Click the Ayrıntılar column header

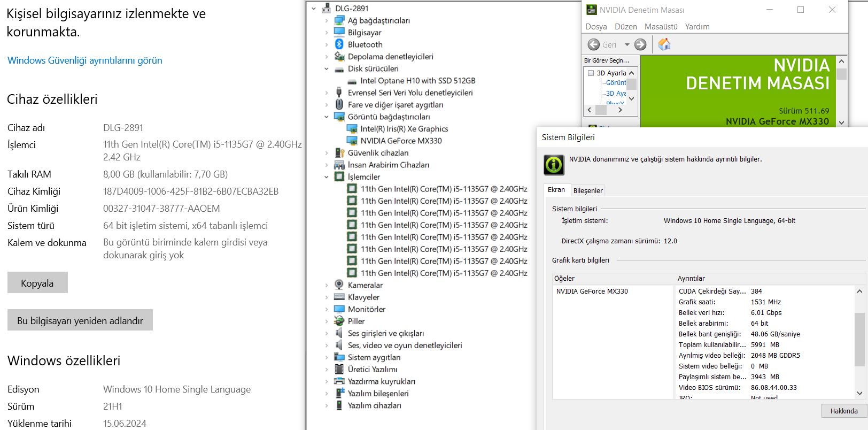pos(770,278)
